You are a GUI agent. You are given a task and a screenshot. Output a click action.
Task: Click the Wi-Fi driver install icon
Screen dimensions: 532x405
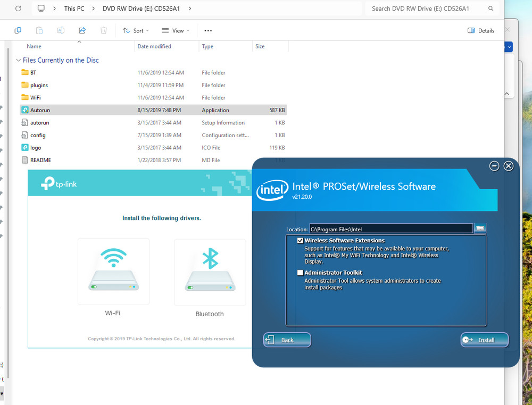pyautogui.click(x=113, y=271)
